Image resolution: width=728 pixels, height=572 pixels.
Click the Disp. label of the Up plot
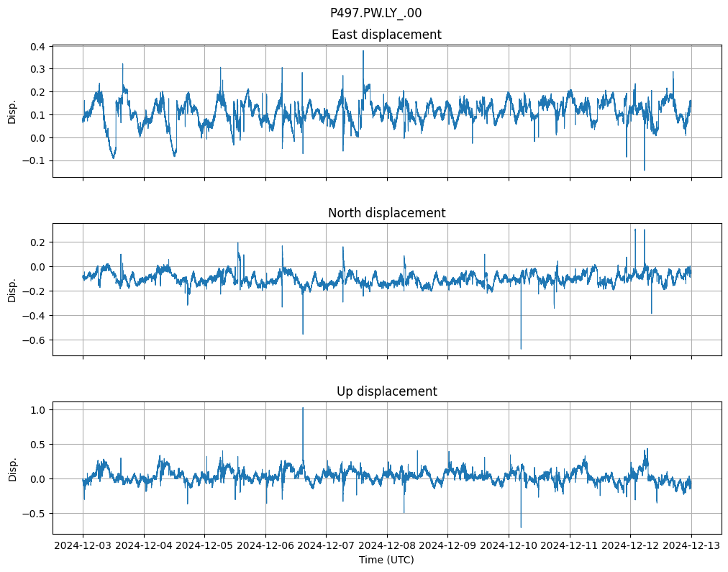coord(12,468)
